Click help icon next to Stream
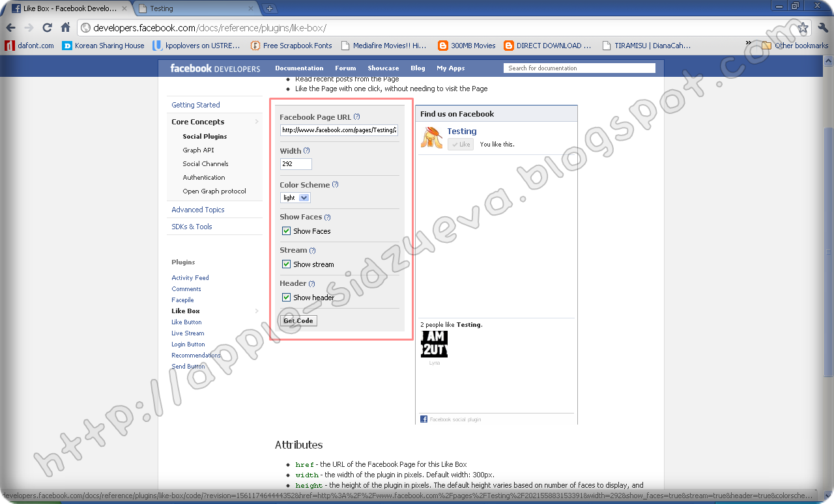The width and height of the screenshot is (834, 504). (x=312, y=250)
